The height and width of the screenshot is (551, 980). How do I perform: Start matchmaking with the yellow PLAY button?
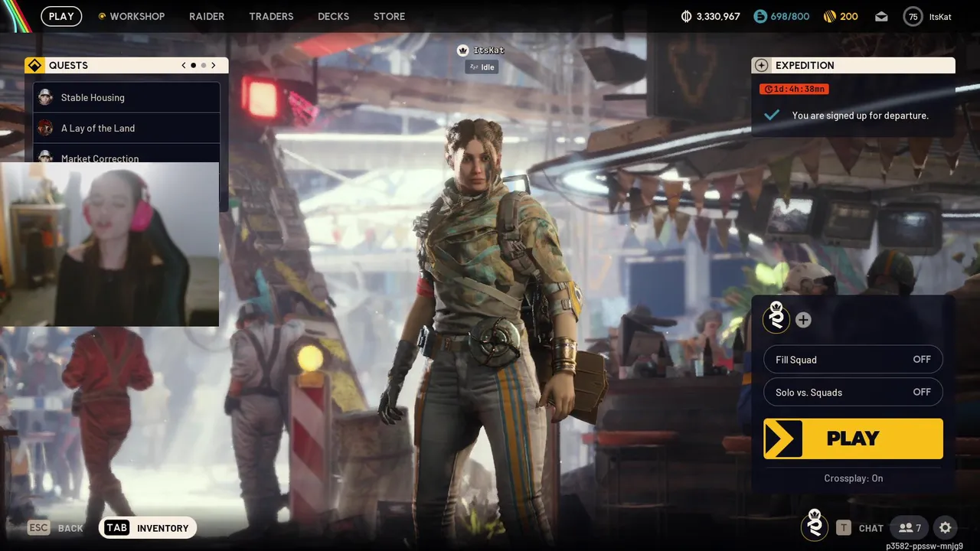(x=853, y=439)
